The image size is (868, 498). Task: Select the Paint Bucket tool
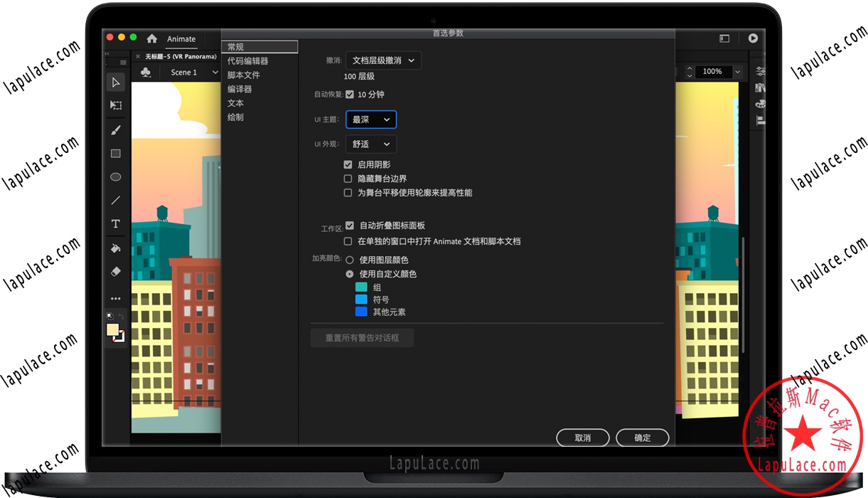coord(115,248)
